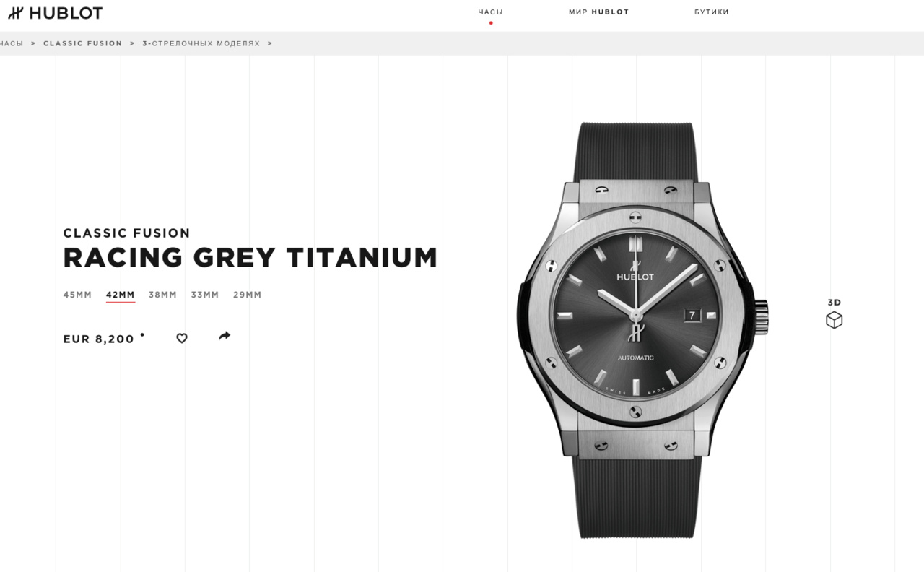Select the 45MM size option
Image resolution: width=924 pixels, height=572 pixels.
[77, 295]
